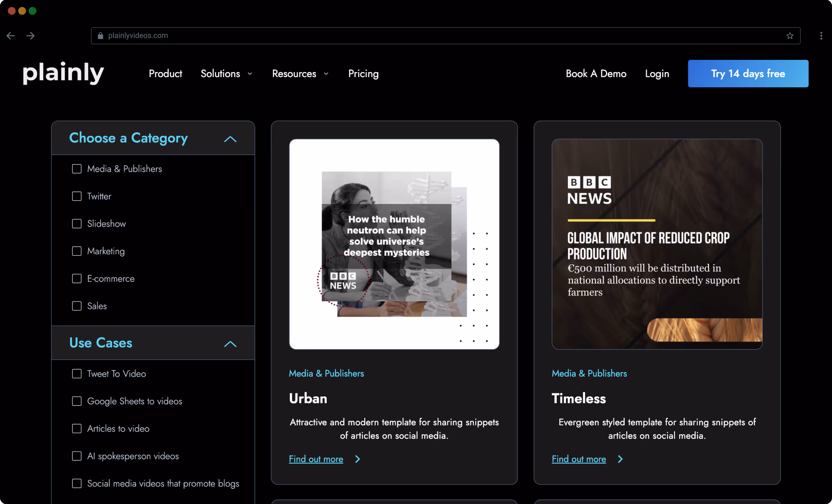This screenshot has width=832, height=504.
Task: Check the Twitter category checkbox
Action: (77, 196)
